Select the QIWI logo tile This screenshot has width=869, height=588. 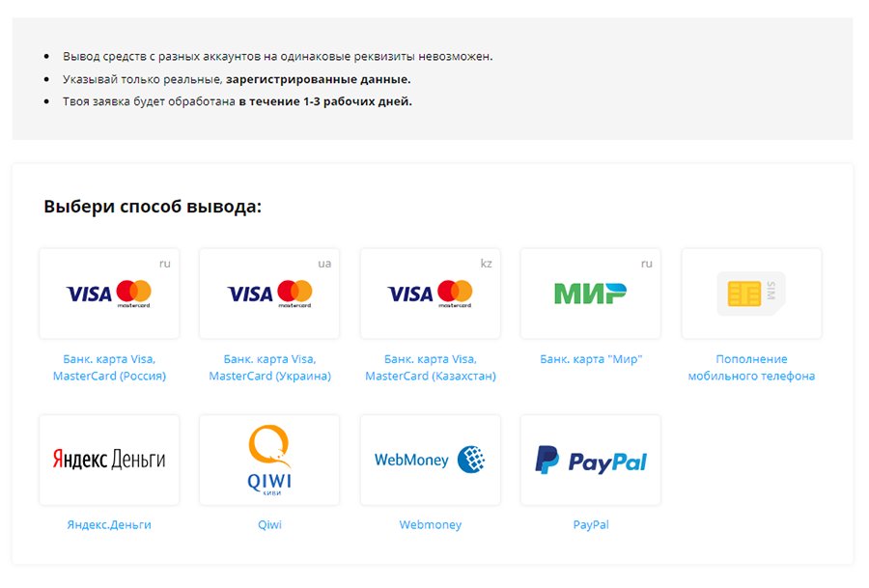(x=269, y=460)
